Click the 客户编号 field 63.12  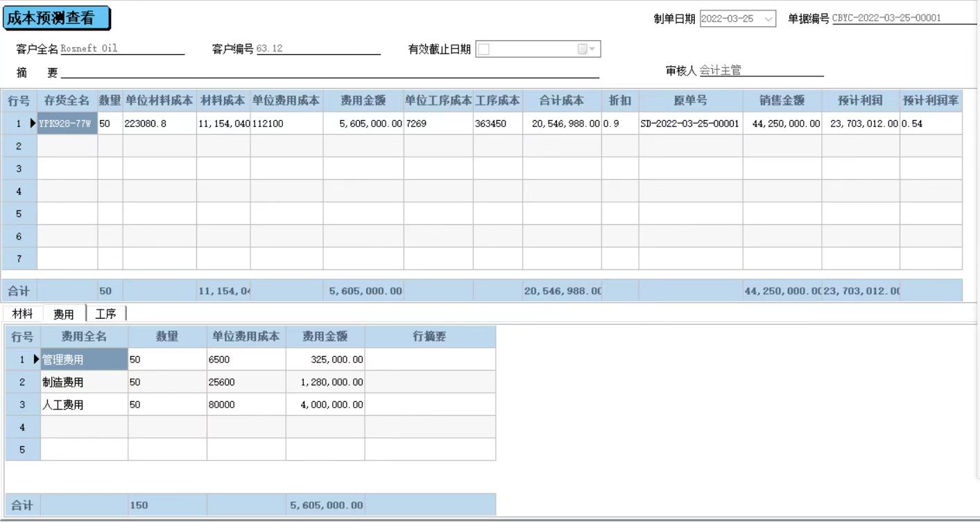point(317,49)
